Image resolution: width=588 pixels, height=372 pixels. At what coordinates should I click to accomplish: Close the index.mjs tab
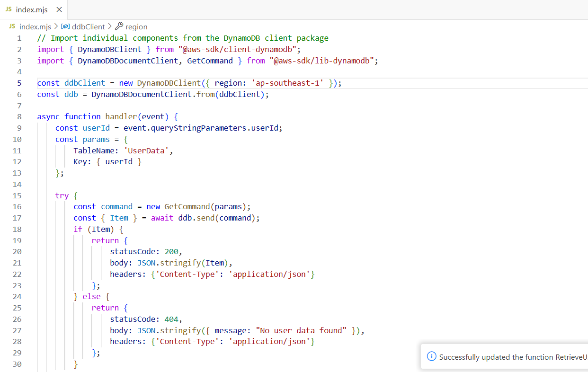(59, 9)
